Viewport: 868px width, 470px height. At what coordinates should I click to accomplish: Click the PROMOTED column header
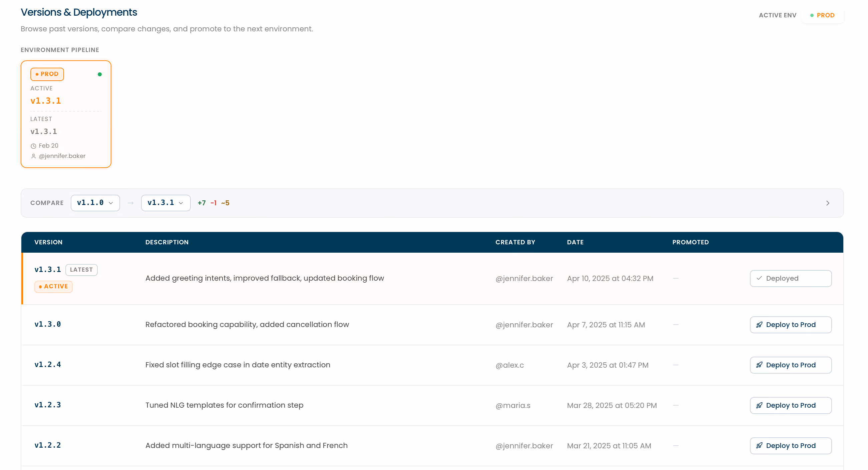(691, 242)
